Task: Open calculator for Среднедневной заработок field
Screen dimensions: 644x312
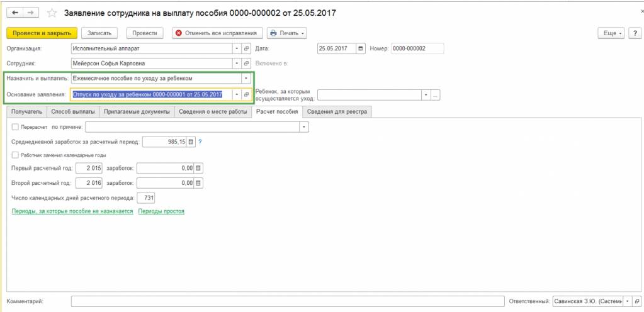Action: (191, 142)
